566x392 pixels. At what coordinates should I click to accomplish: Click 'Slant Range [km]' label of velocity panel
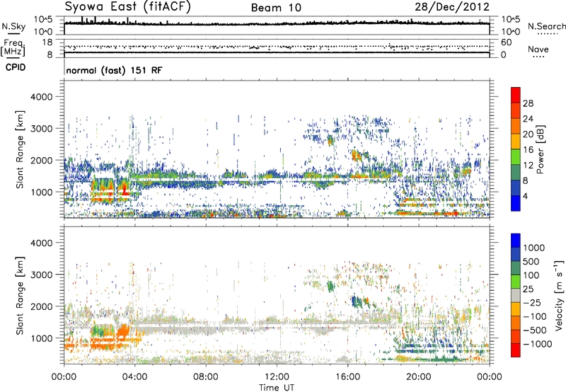tap(20, 296)
